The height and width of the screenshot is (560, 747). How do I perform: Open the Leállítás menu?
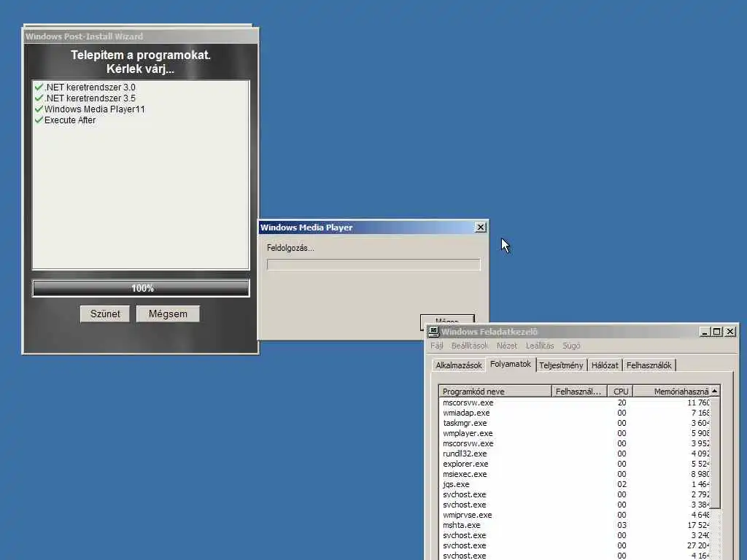[540, 346]
